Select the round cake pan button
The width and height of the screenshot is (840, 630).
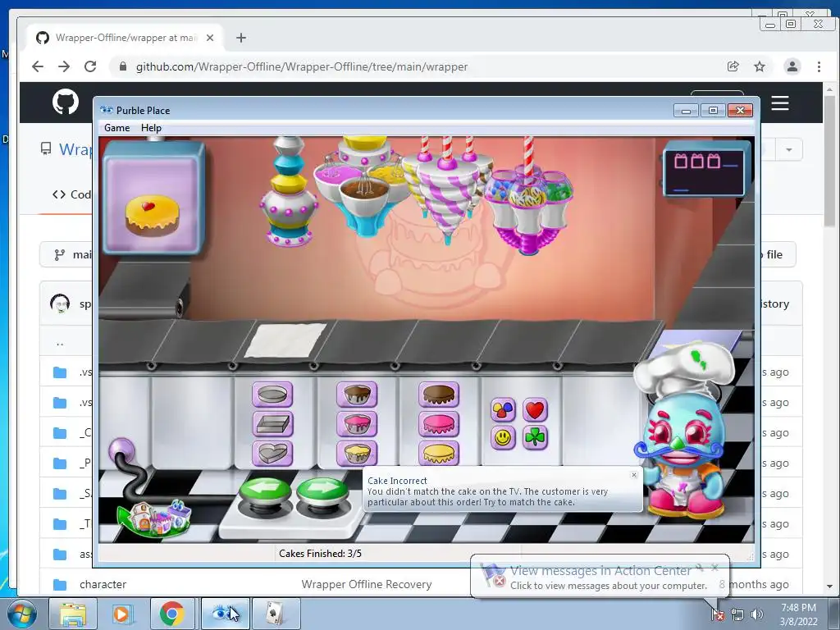pos(272,395)
